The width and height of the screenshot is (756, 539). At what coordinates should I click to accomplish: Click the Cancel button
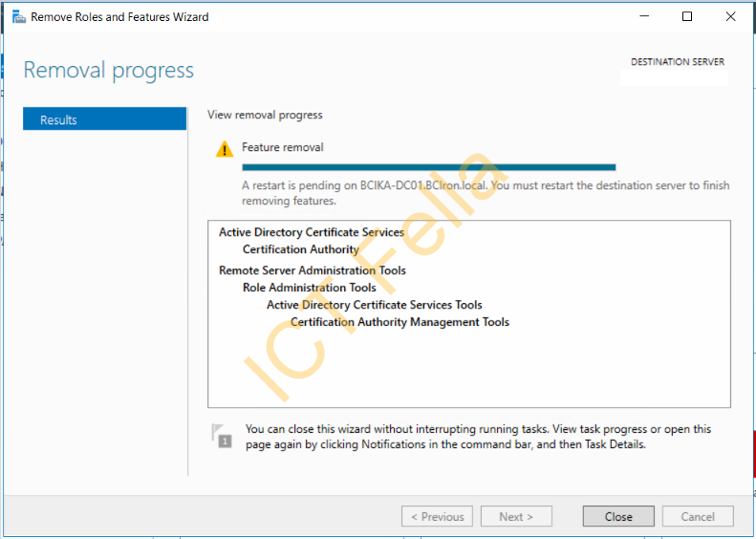(x=698, y=516)
